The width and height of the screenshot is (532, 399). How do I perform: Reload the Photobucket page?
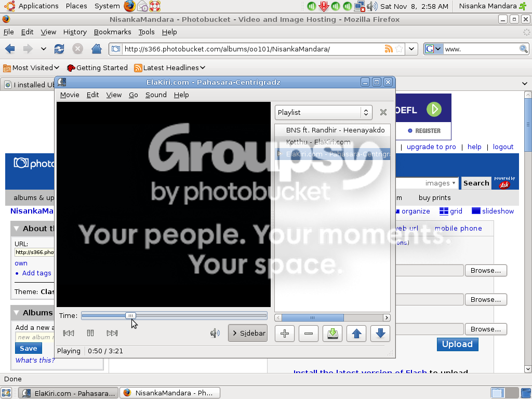coord(59,49)
